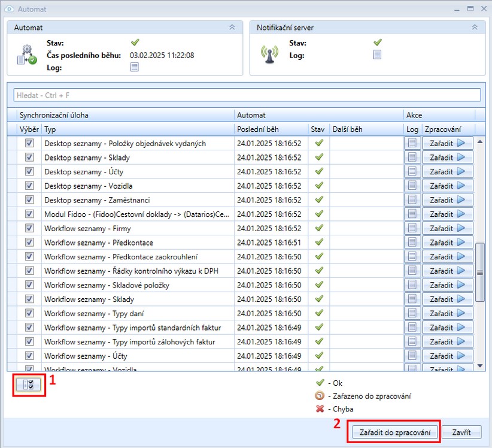Image resolution: width=492 pixels, height=448 pixels.
Task: Click the select-all checklist icon button
Action: point(29,385)
